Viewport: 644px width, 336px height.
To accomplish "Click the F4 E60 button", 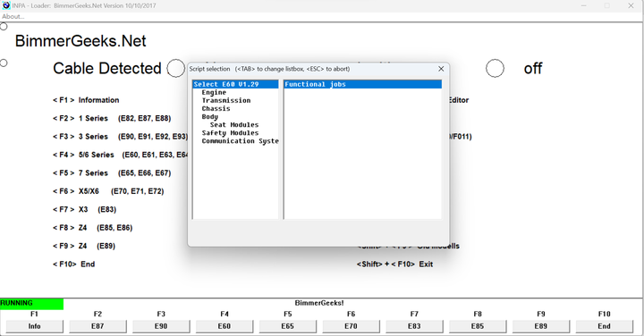I will [225, 326].
